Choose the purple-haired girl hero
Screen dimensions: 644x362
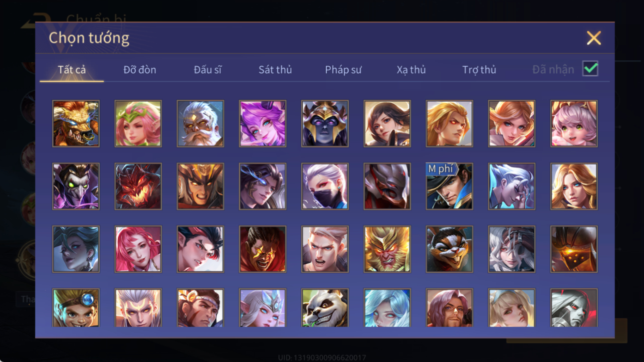pos(262,124)
